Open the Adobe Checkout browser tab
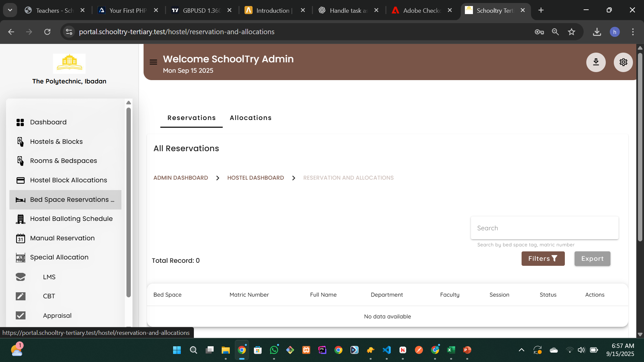The width and height of the screenshot is (644, 362). click(x=422, y=10)
